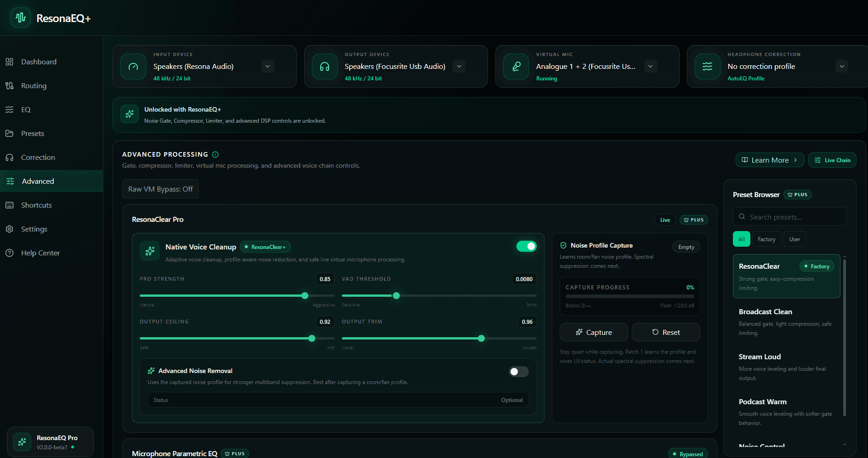Click the Dashboard grid icon in sidebar
Viewport: 868px width, 458px height.
pyautogui.click(x=9, y=62)
